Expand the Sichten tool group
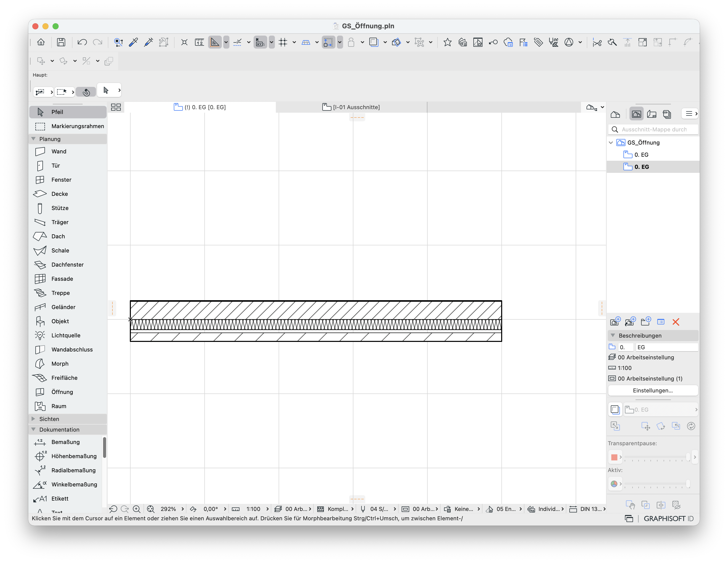 [33, 419]
